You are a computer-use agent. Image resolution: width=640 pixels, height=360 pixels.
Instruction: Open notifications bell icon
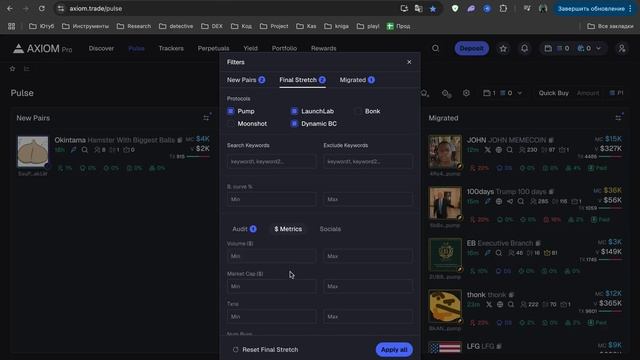coord(524,49)
